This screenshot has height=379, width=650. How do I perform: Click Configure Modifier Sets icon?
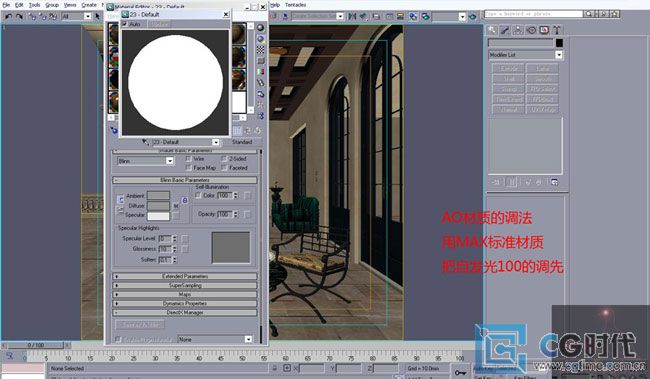tap(555, 182)
